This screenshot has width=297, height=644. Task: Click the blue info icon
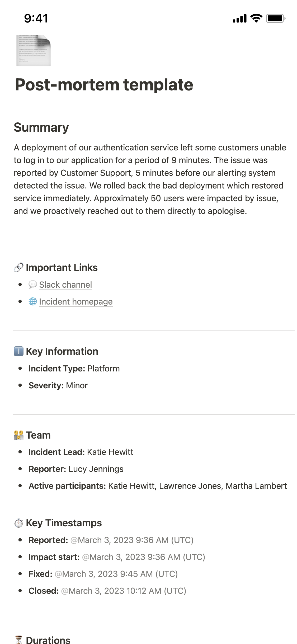(18, 351)
